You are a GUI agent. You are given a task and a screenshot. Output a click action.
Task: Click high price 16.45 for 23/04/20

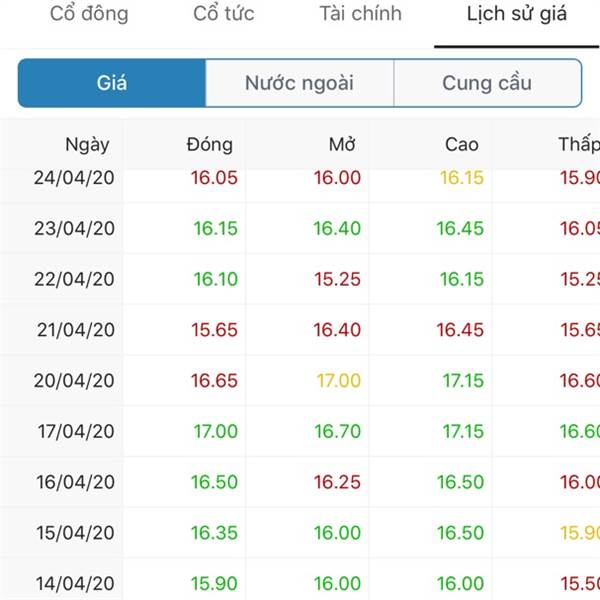460,228
